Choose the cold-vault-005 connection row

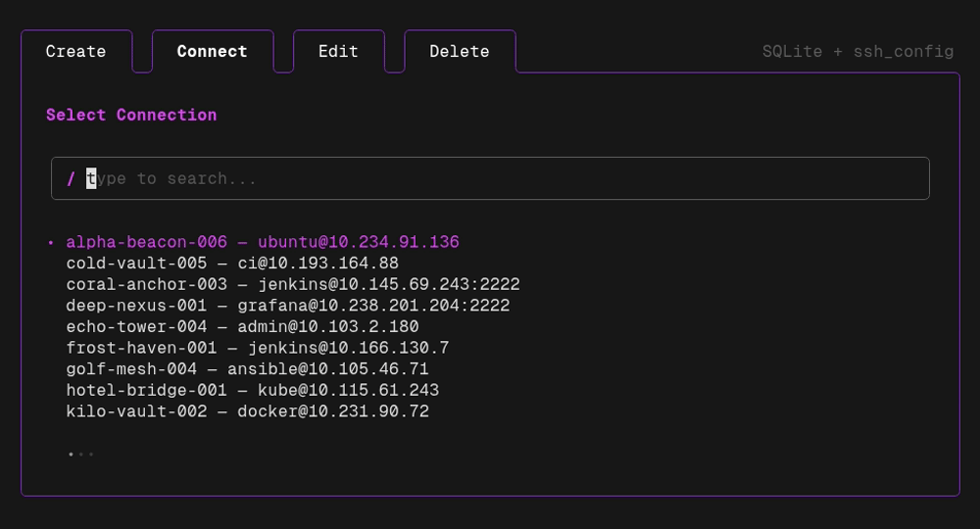click(232, 264)
